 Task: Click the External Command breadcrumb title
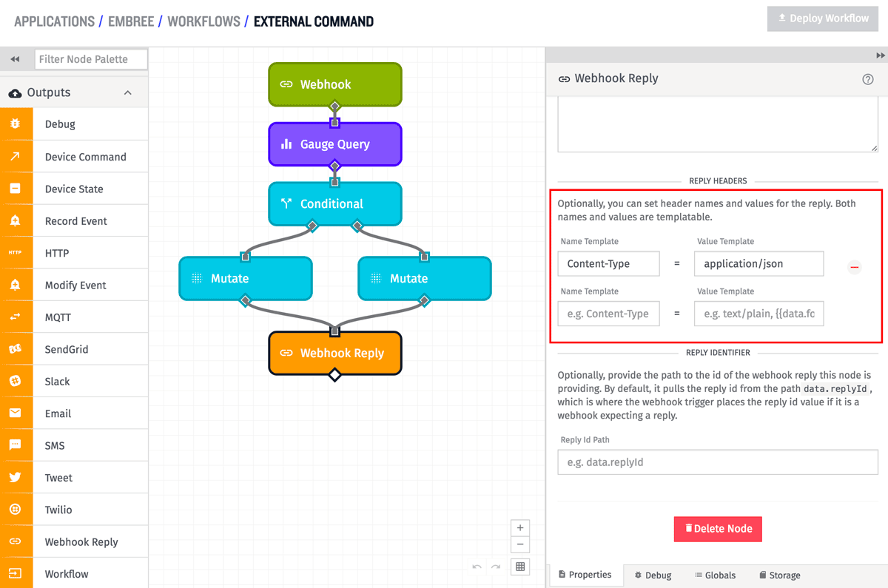pos(314,21)
